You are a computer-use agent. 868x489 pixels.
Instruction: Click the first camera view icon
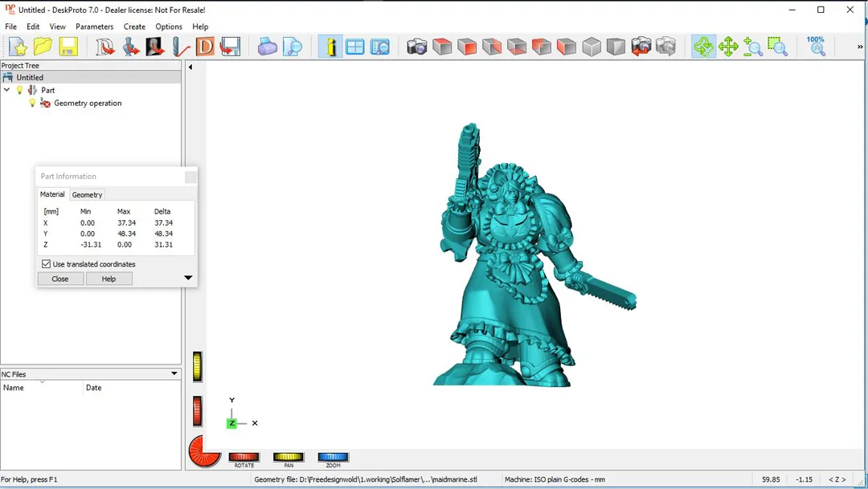417,47
